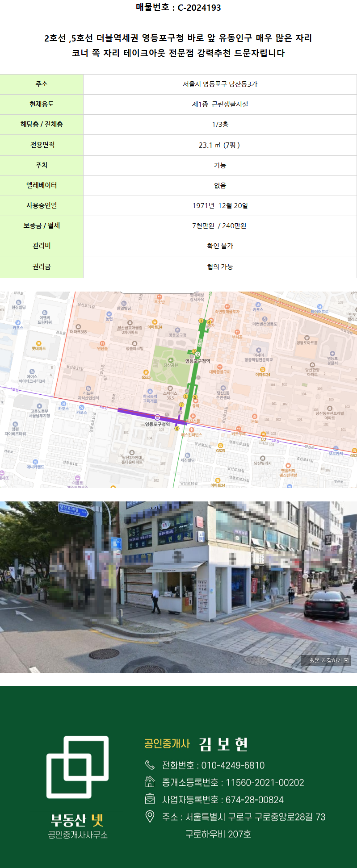The height and width of the screenshot is (868, 357).
Task: Click the 영등포경찰서 marker on the map
Action: 332,353
